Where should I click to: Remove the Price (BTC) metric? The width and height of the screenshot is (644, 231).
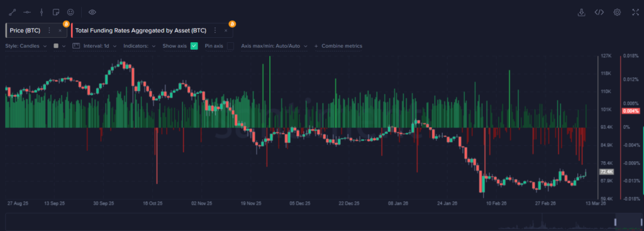[x=60, y=30]
